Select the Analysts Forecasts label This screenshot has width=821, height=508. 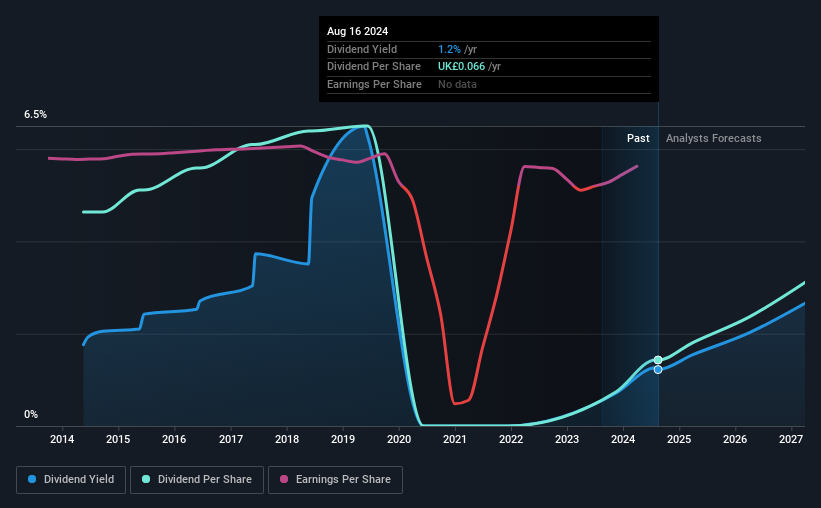point(714,138)
